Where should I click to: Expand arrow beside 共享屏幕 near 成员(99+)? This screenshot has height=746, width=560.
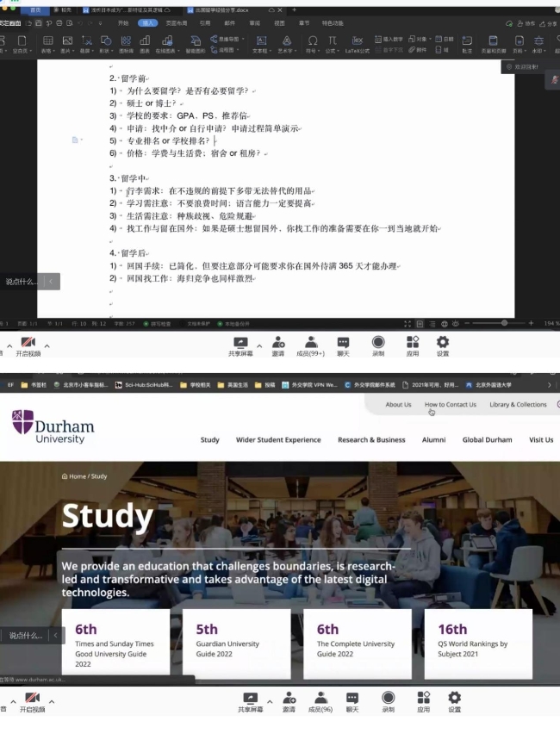point(259,345)
